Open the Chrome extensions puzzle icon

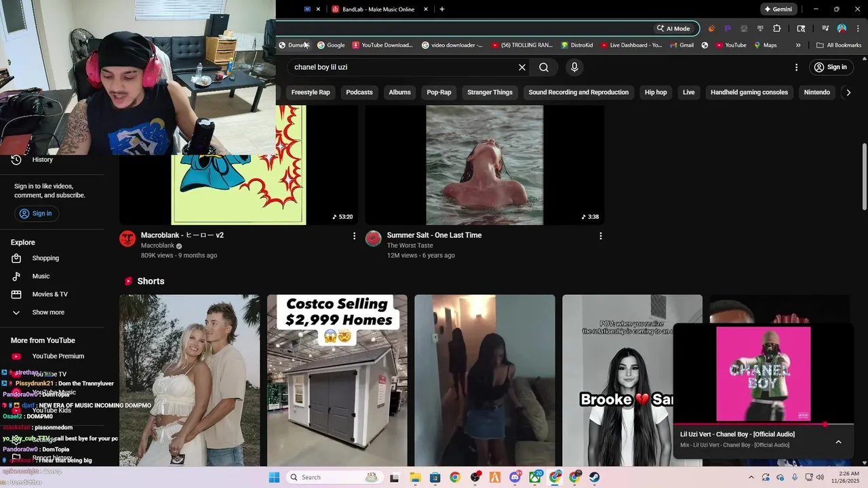(777, 28)
